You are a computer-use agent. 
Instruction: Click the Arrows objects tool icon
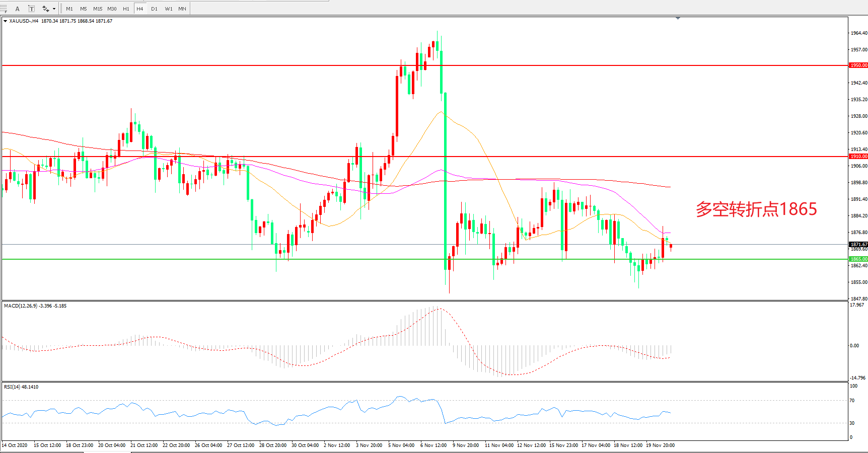pos(45,9)
